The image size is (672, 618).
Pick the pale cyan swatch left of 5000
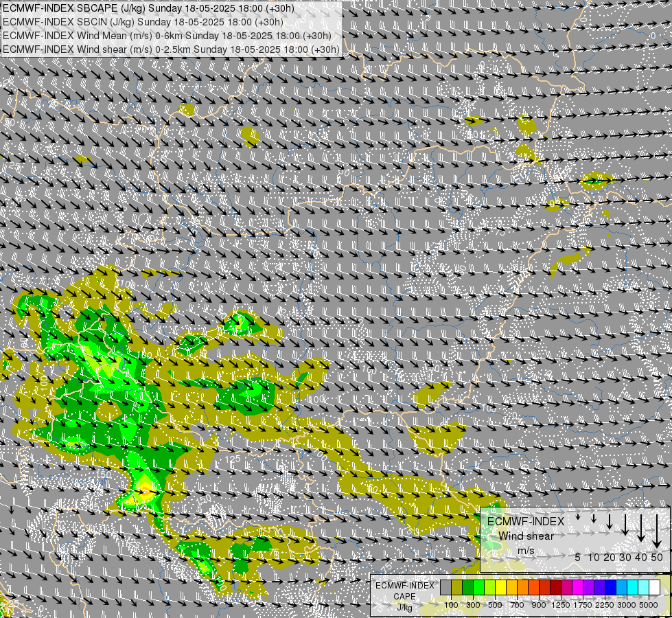click(644, 588)
